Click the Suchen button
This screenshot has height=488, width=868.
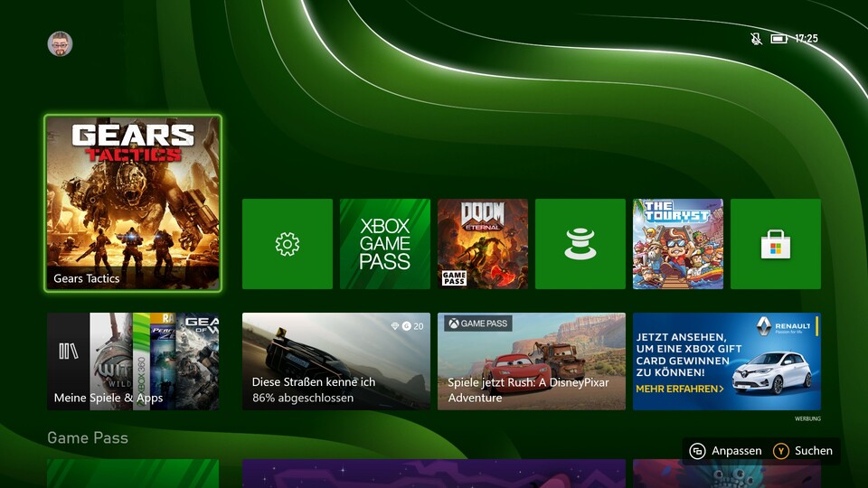pyautogui.click(x=803, y=451)
